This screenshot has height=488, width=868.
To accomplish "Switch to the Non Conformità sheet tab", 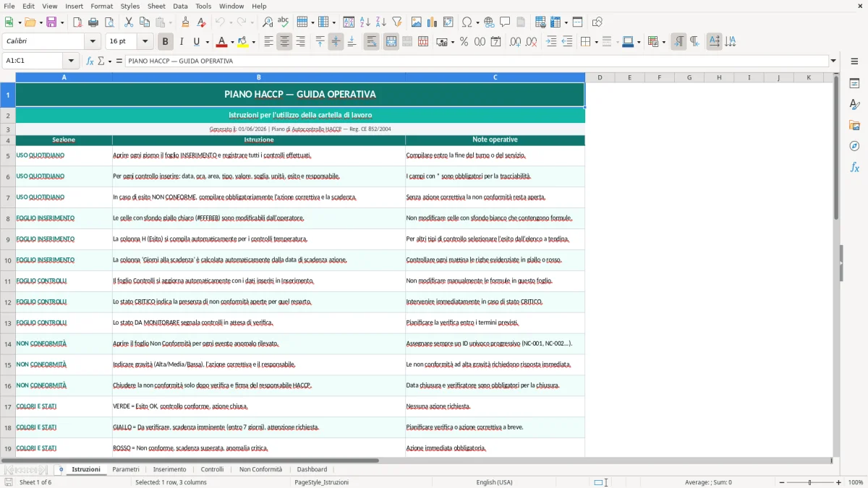I will click(x=260, y=469).
